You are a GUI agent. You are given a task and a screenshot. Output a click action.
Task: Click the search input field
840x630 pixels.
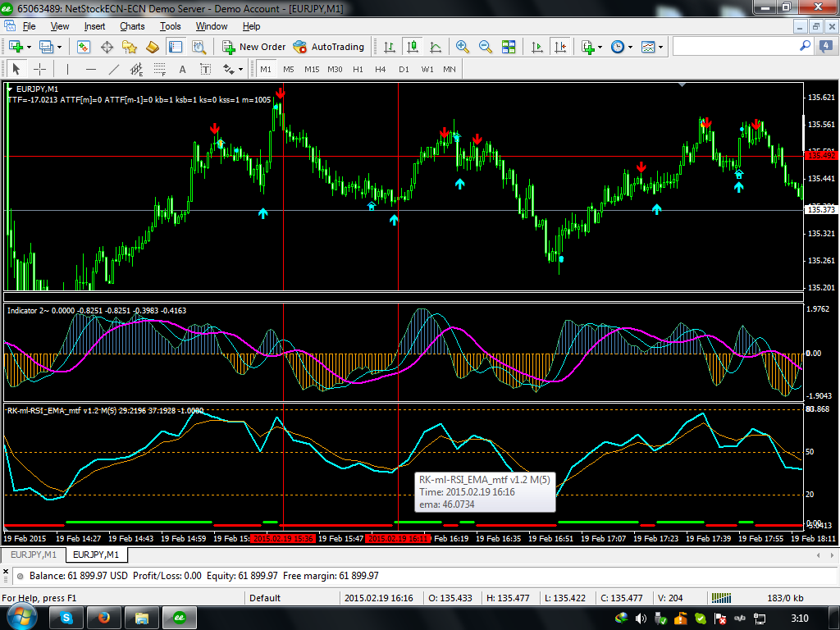coord(734,47)
